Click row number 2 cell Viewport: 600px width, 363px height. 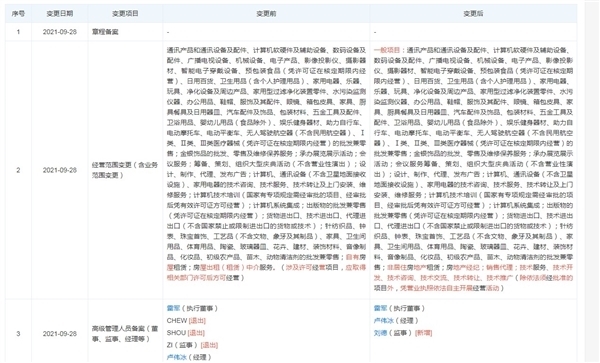[18, 170]
